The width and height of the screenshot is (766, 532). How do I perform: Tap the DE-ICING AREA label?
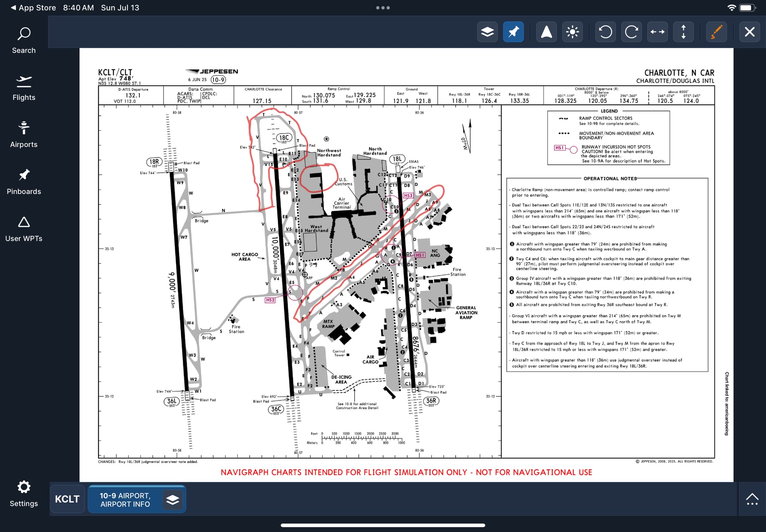(341, 380)
